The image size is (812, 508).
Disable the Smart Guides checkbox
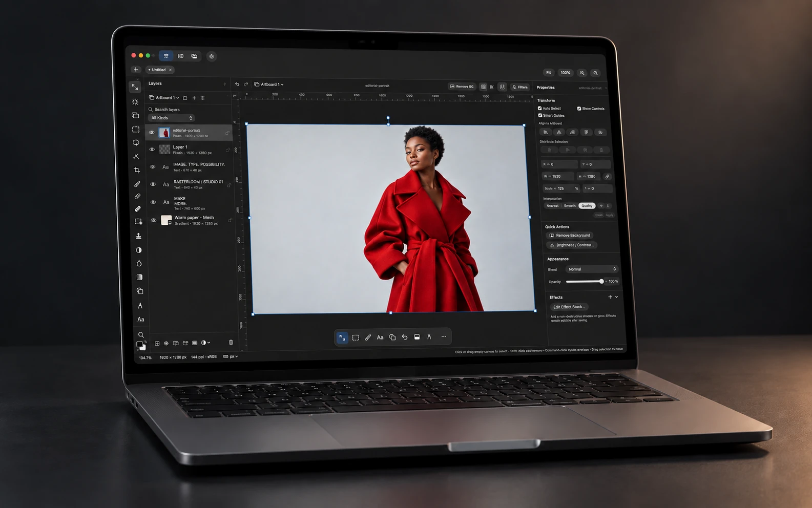540,115
